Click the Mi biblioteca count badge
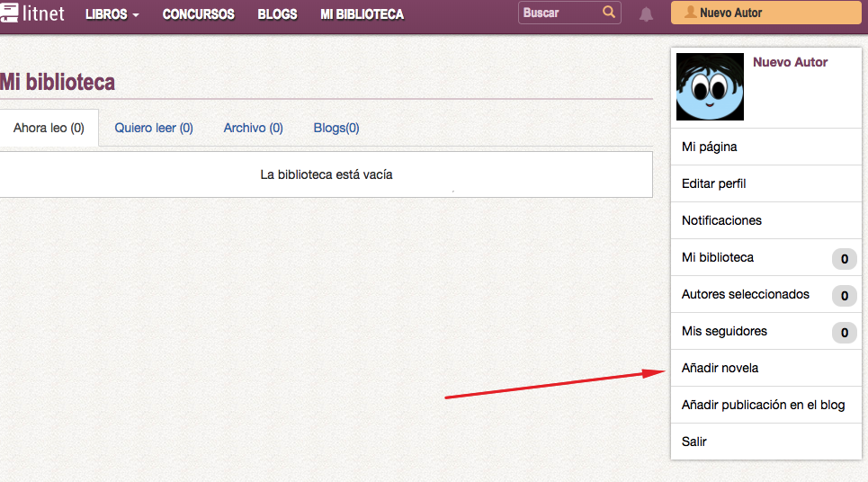Image resolution: width=868 pixels, height=482 pixels. click(x=845, y=259)
